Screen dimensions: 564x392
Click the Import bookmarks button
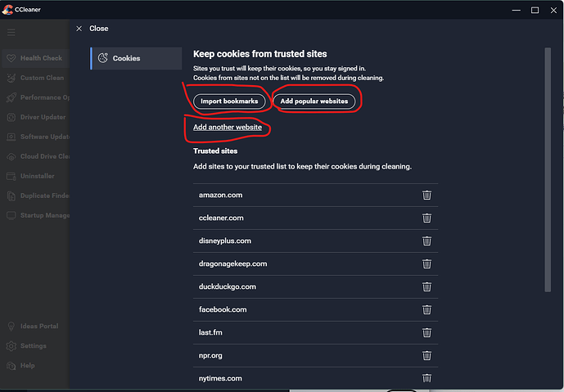pyautogui.click(x=229, y=101)
